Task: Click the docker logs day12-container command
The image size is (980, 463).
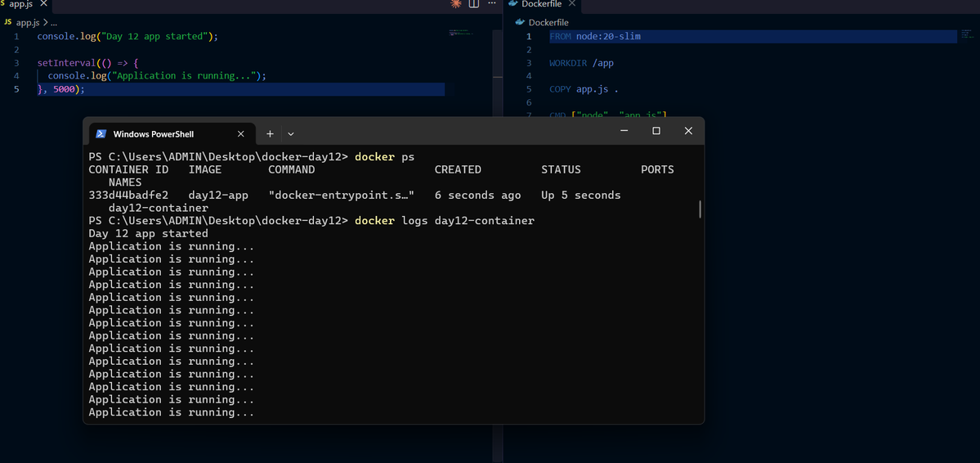Action: coord(445,221)
